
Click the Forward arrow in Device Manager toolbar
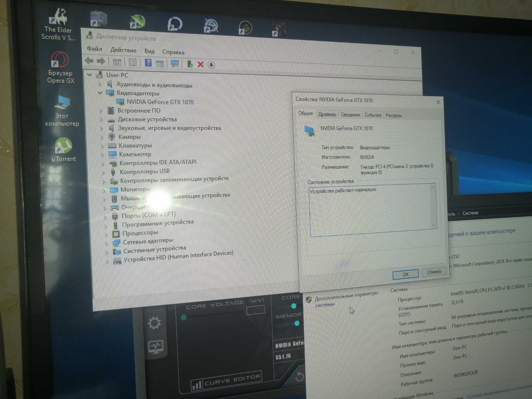[101, 61]
